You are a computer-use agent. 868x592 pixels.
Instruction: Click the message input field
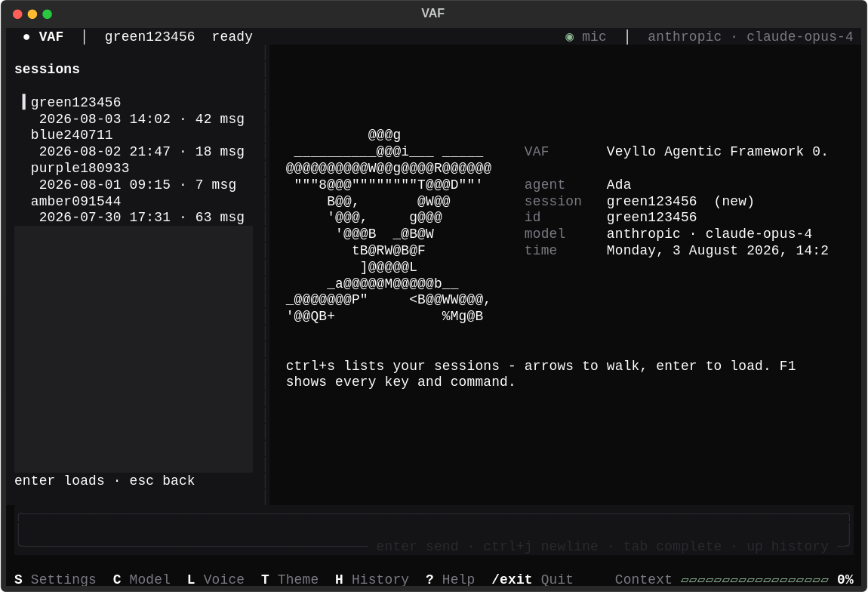tap(433, 530)
